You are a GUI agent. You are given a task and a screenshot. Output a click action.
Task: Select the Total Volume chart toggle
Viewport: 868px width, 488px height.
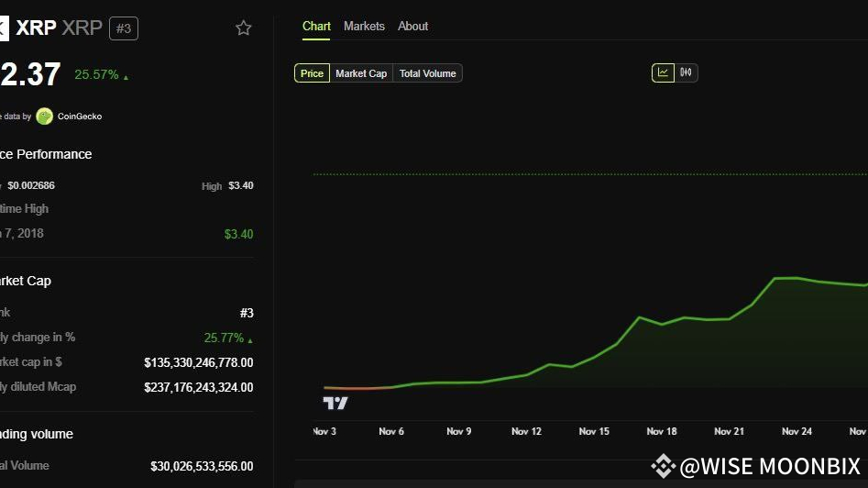coord(427,73)
